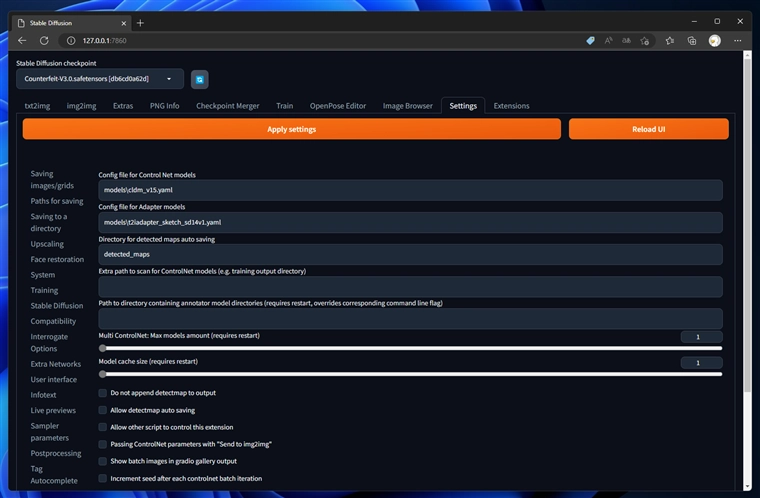Screen dimensions: 760x498
Task: Open Sampler parameters settings section
Action: click(49, 432)
